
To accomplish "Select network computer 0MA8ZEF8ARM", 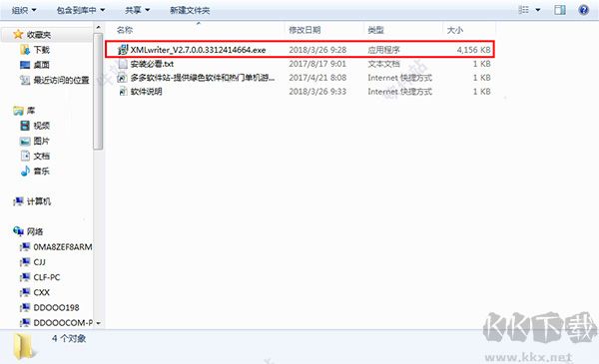I will click(x=63, y=247).
